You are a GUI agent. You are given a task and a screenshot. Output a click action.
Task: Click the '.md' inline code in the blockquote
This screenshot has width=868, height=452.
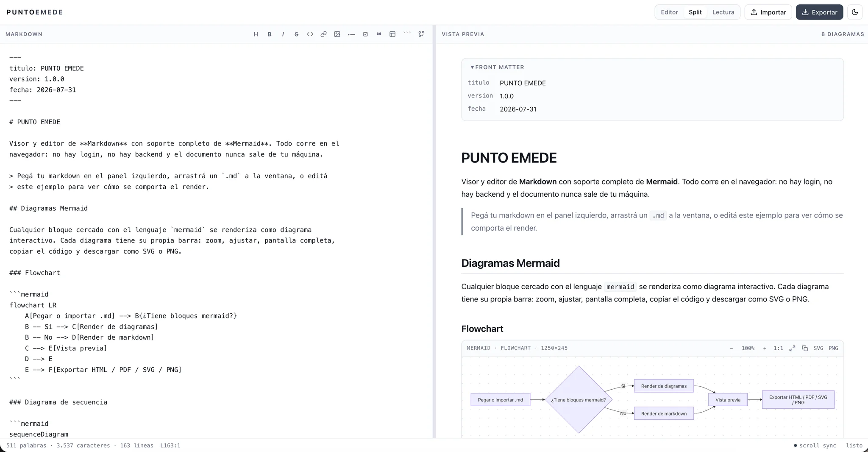click(658, 216)
